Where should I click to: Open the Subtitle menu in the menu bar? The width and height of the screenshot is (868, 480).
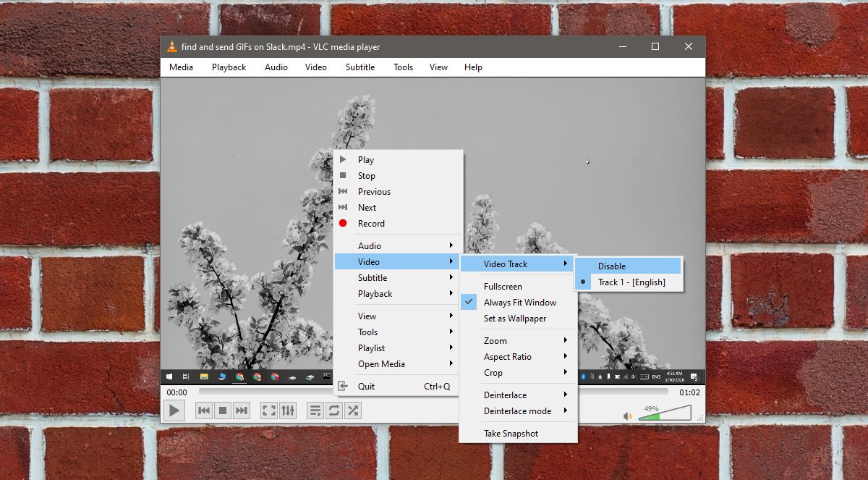click(359, 67)
